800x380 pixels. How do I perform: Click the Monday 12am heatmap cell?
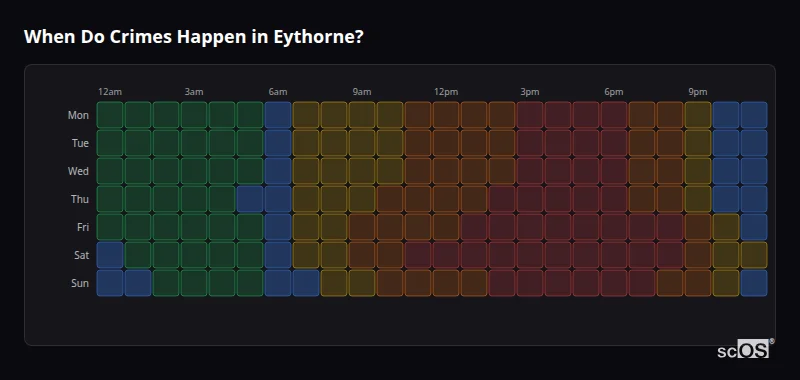click(x=110, y=115)
